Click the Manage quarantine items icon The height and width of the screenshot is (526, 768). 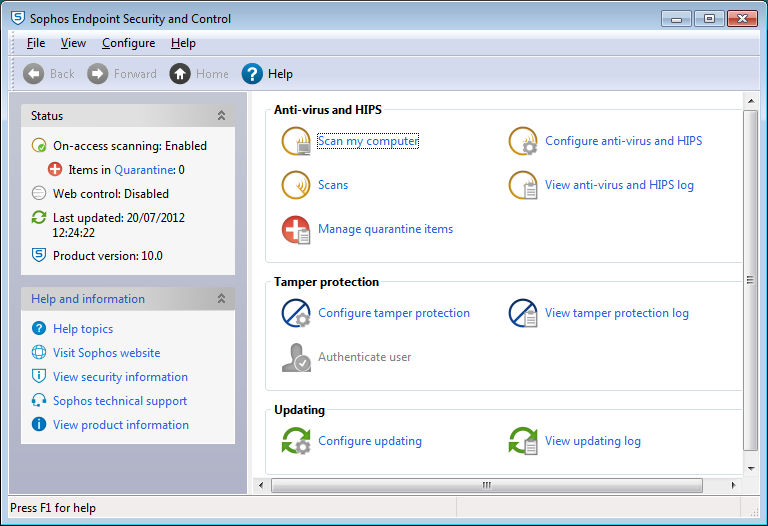pyautogui.click(x=296, y=230)
